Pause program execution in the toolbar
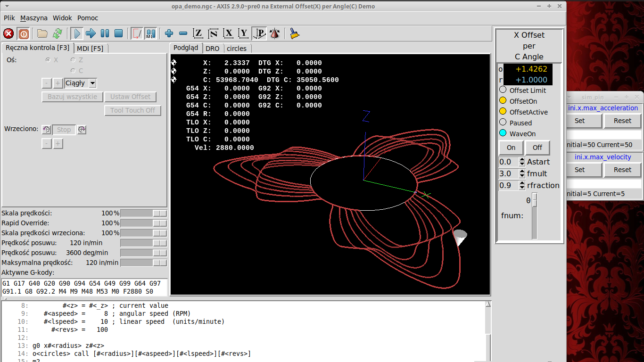Screen dimensions: 644x362 pyautogui.click(x=105, y=33)
